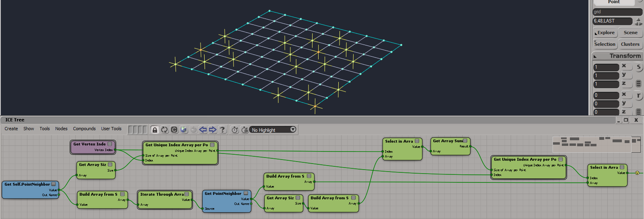644x219 pixels.
Task: Click the globe icon in ICE Tree toolbar
Action: point(184,130)
